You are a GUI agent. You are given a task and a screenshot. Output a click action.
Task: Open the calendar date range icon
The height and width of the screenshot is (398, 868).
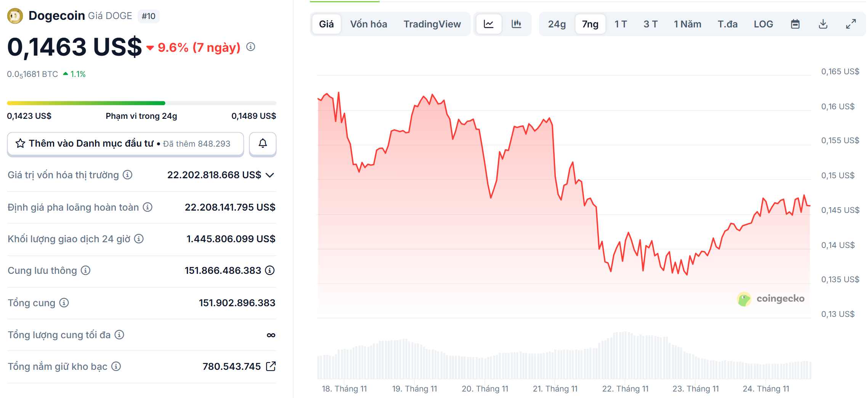[795, 24]
